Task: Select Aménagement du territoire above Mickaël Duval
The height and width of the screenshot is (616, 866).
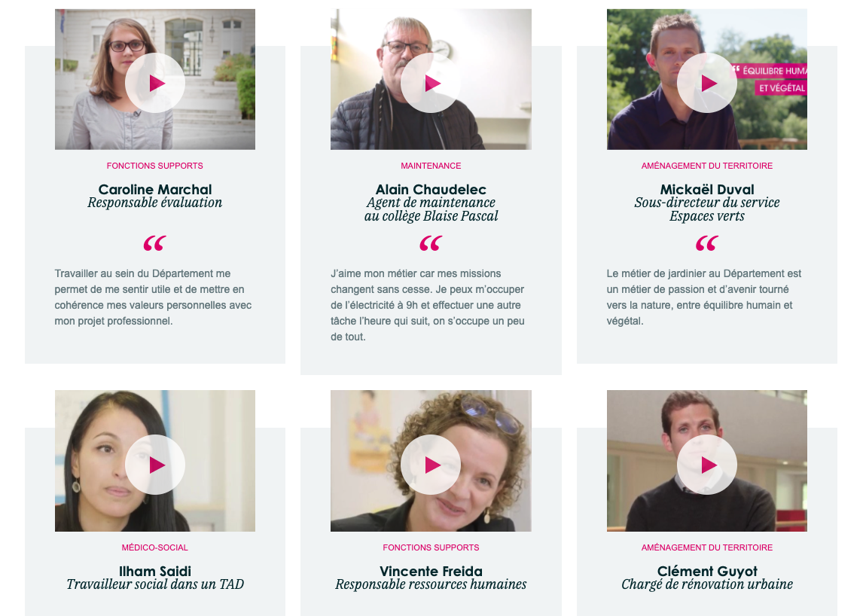Action: pos(707,166)
